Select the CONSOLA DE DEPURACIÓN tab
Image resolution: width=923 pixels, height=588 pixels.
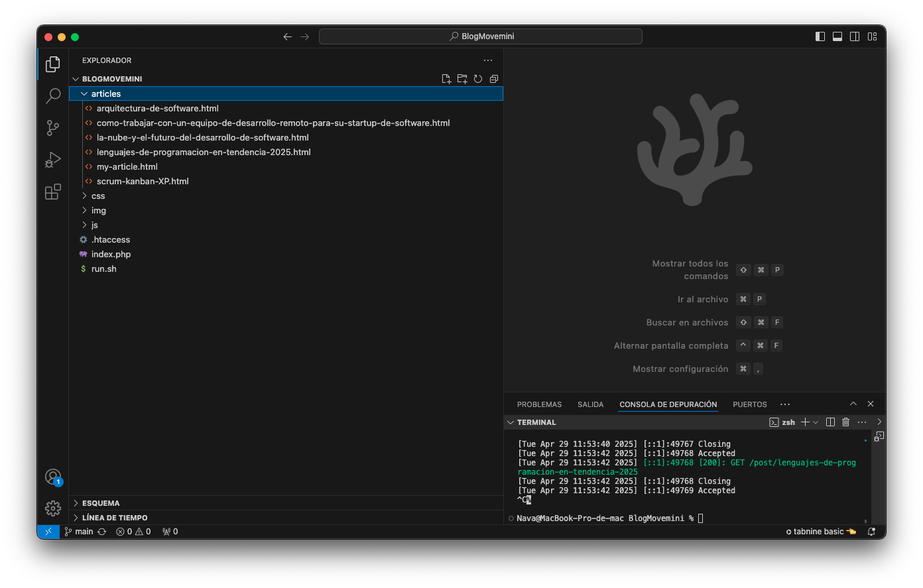click(668, 404)
